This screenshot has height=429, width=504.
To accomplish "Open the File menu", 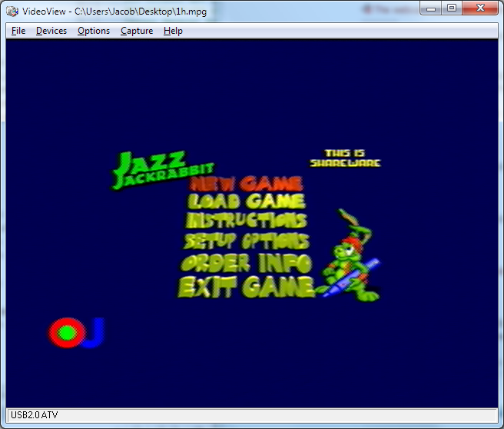I will click(x=18, y=31).
